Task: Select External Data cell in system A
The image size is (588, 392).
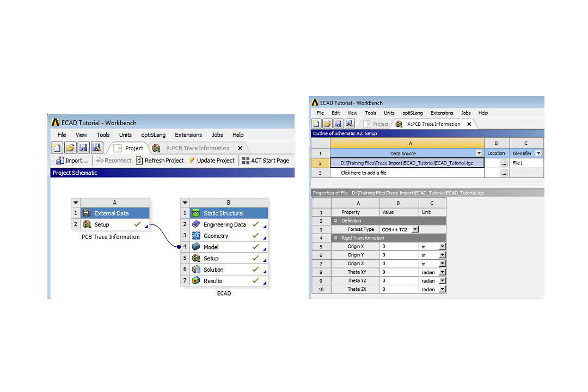Action: point(115,213)
